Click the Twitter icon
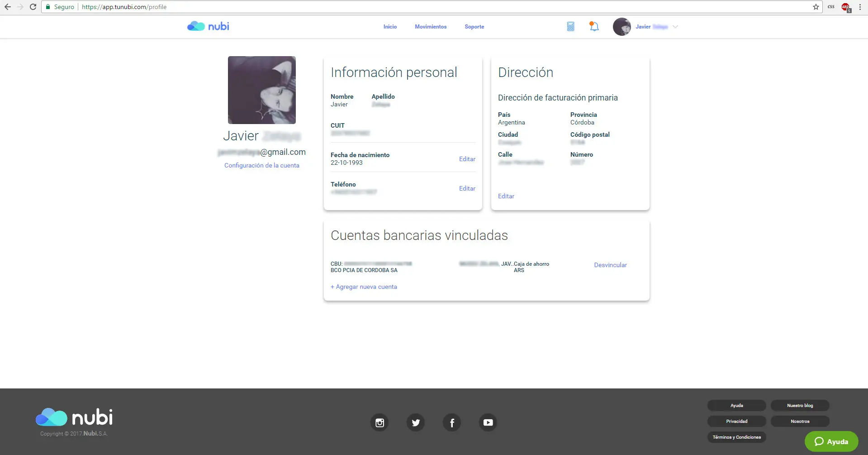The height and width of the screenshot is (455, 868). click(x=416, y=422)
